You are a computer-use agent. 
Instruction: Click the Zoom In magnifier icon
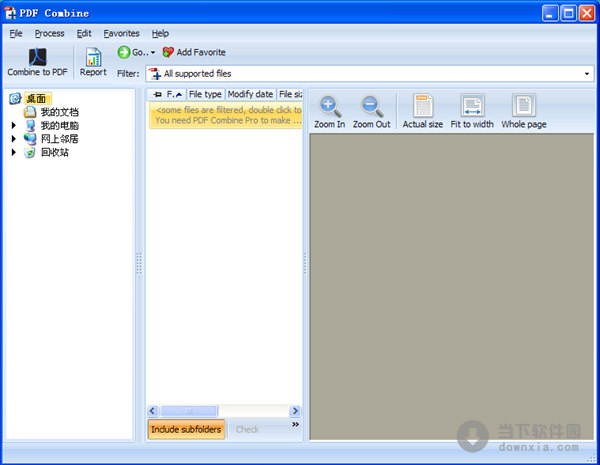330,106
